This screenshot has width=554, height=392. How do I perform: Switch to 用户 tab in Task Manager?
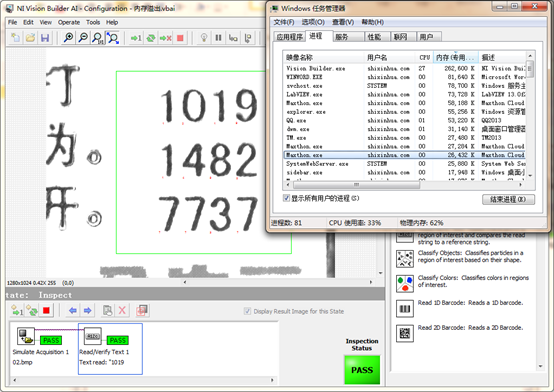(429, 37)
